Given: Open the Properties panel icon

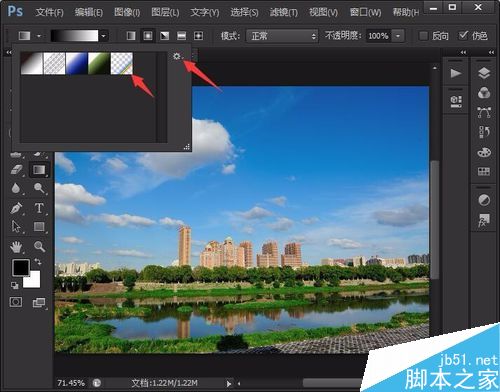Looking at the screenshot, I should (456, 101).
